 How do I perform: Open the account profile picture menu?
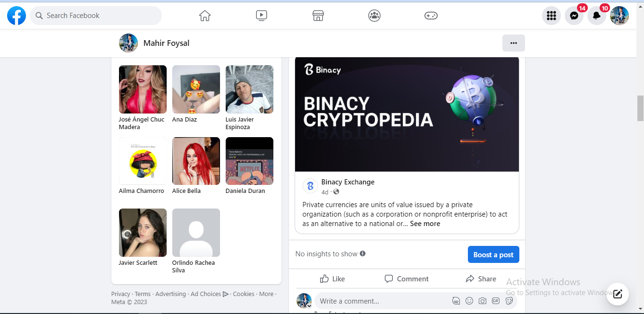[x=619, y=16]
